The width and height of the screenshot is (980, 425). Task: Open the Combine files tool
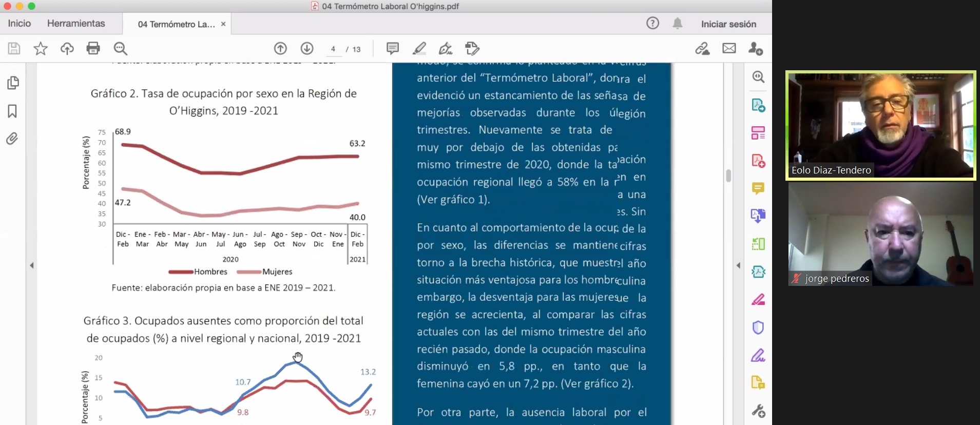[758, 216]
